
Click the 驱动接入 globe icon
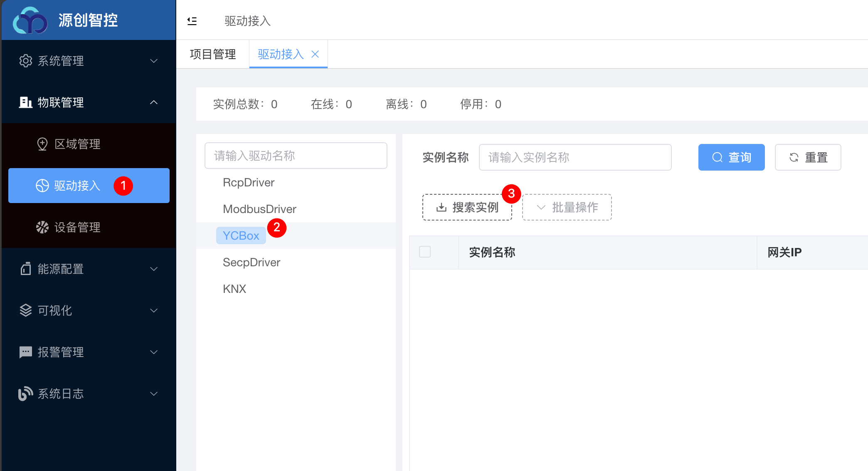click(x=42, y=186)
